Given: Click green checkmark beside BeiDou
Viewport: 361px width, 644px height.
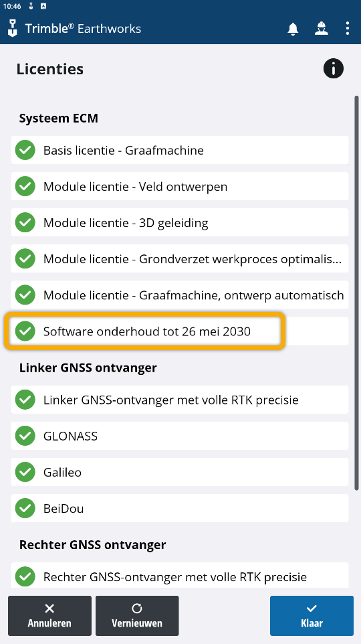Looking at the screenshot, I should pyautogui.click(x=25, y=508).
